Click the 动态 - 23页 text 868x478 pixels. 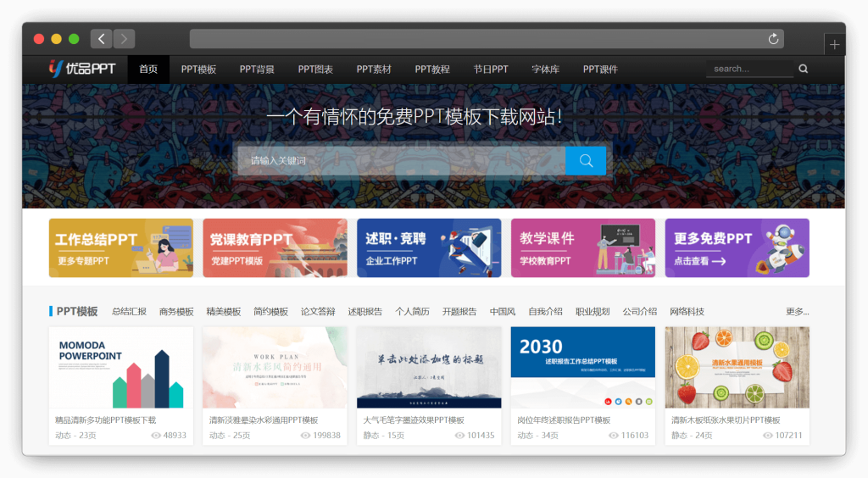(x=75, y=436)
